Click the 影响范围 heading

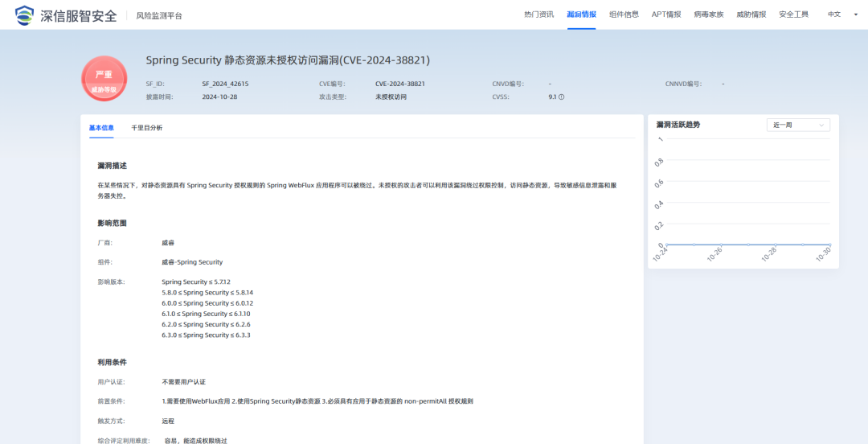pos(113,223)
